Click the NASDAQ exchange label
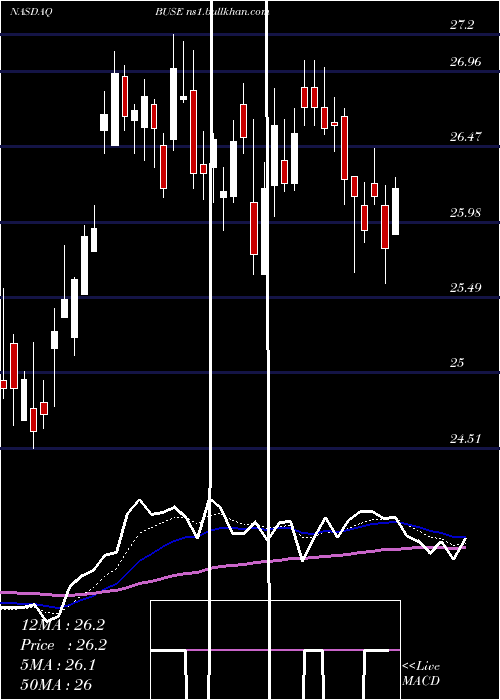This screenshot has width=500, height=700. (x=31, y=12)
